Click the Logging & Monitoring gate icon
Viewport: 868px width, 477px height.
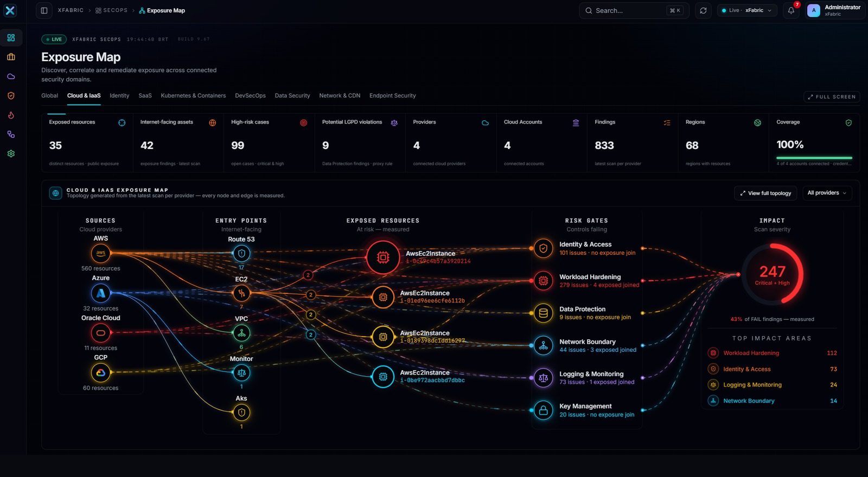tap(543, 378)
